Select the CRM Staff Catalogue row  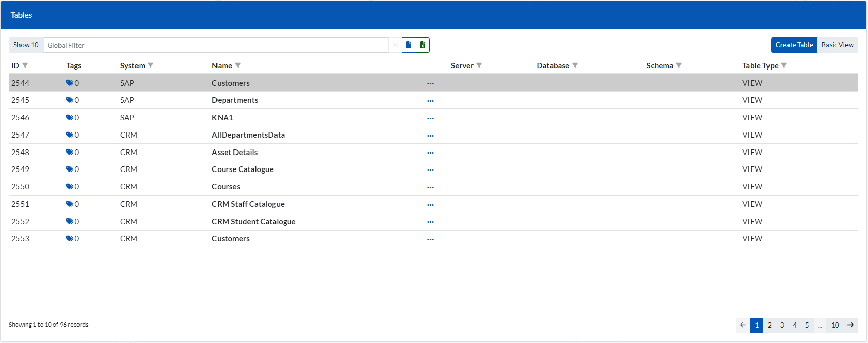pyautogui.click(x=248, y=204)
